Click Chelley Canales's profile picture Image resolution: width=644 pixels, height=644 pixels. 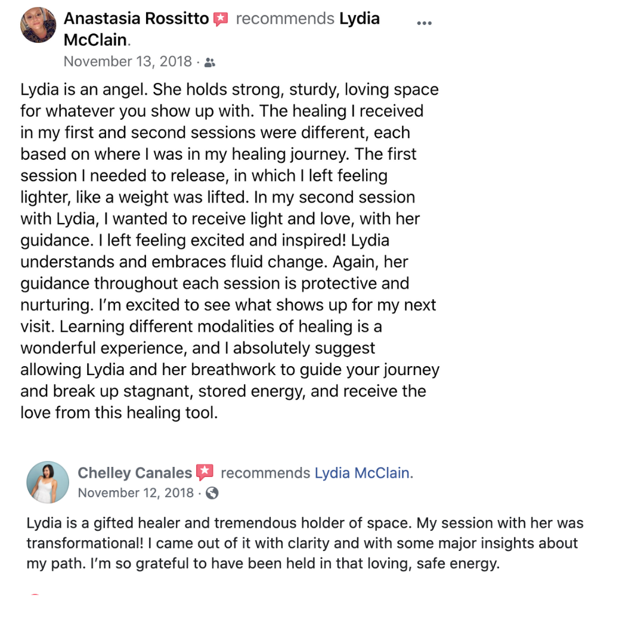pos(48,482)
